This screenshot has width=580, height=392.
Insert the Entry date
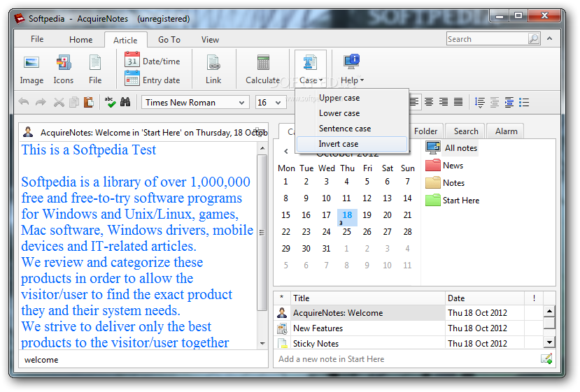click(x=153, y=80)
